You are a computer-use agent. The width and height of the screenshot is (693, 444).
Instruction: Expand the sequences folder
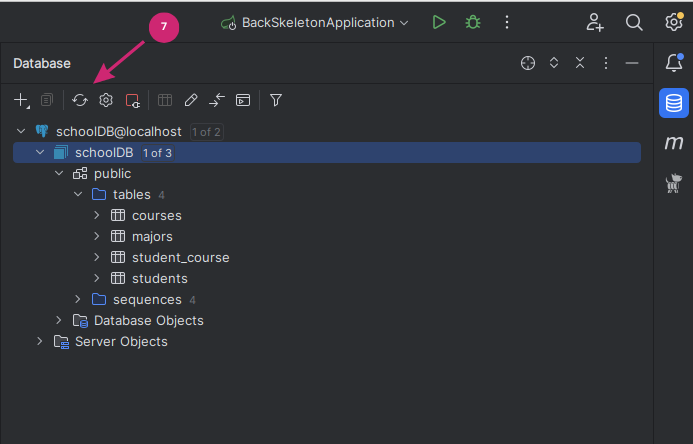point(78,299)
